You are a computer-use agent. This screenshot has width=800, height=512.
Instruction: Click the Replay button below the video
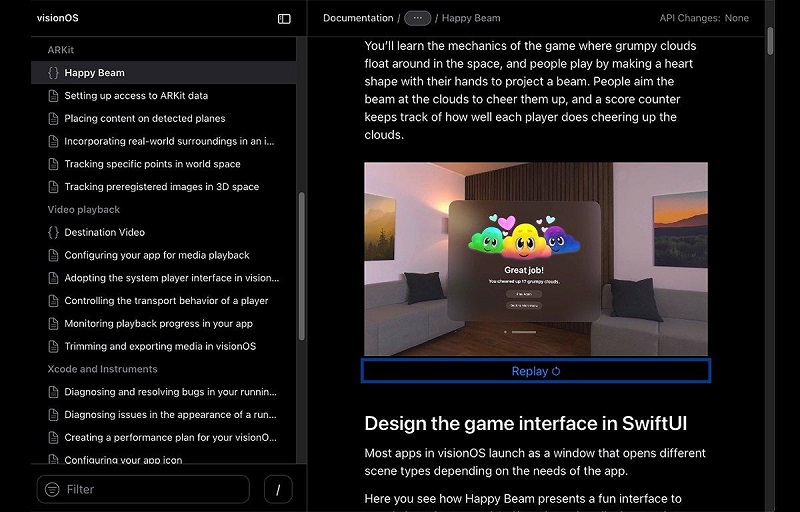click(535, 371)
